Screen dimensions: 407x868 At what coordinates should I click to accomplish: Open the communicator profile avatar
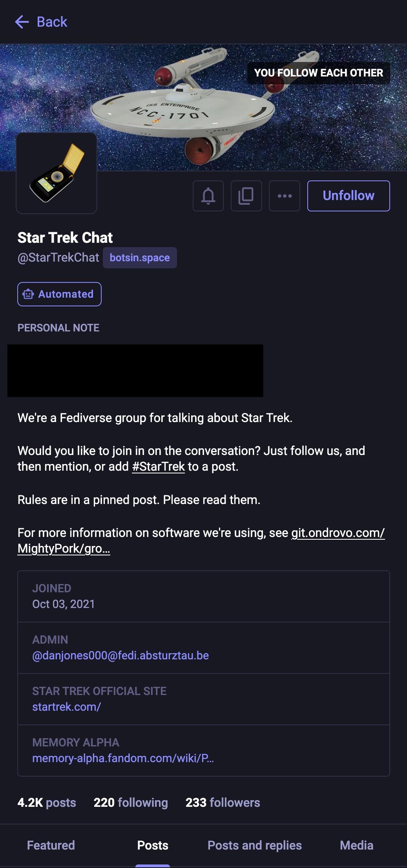pyautogui.click(x=57, y=173)
